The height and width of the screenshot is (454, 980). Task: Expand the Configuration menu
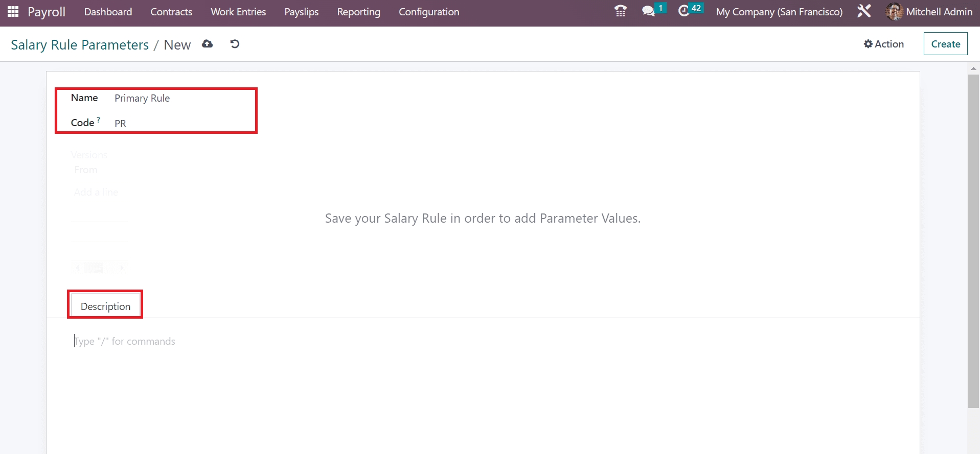(428, 12)
